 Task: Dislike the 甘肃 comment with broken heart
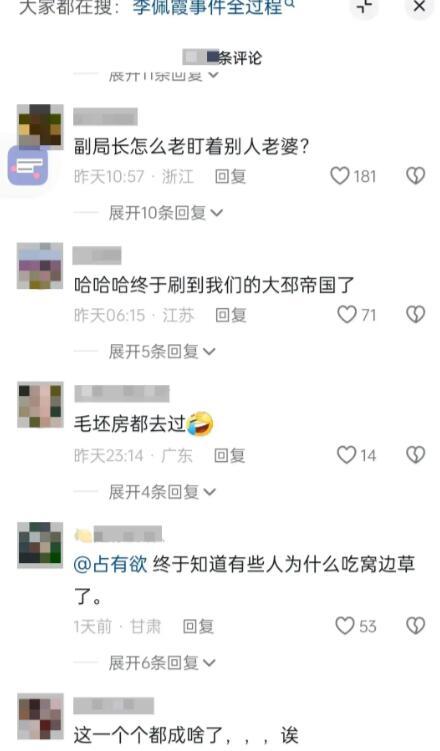click(415, 626)
